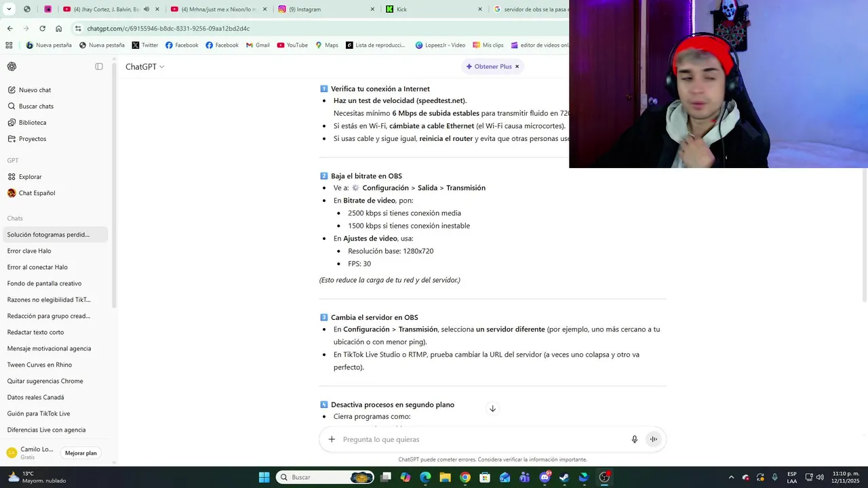Click Mejorar plan button
The image size is (868, 488).
[81, 453]
